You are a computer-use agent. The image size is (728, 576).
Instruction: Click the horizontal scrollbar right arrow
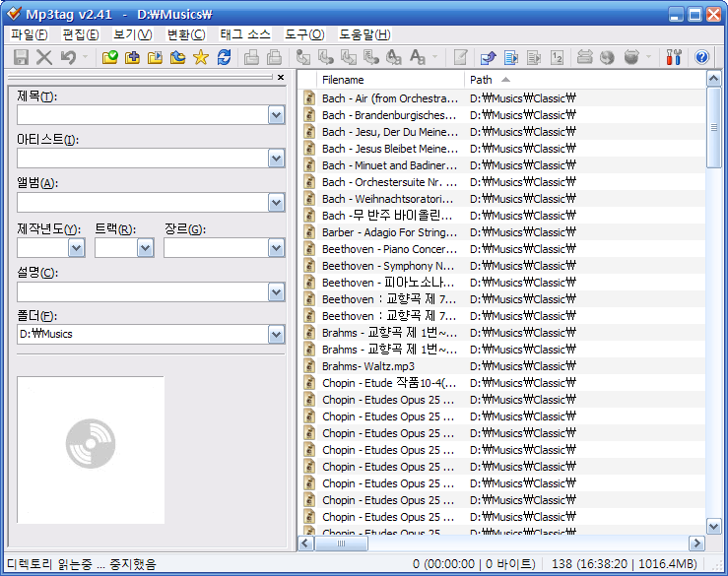tap(696, 544)
